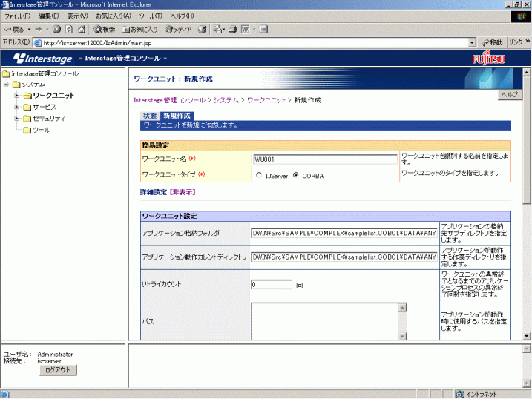Click the アプリケーション格納フォルダ input field
Image resolution: width=532 pixels, height=399 pixels.
tap(344, 233)
